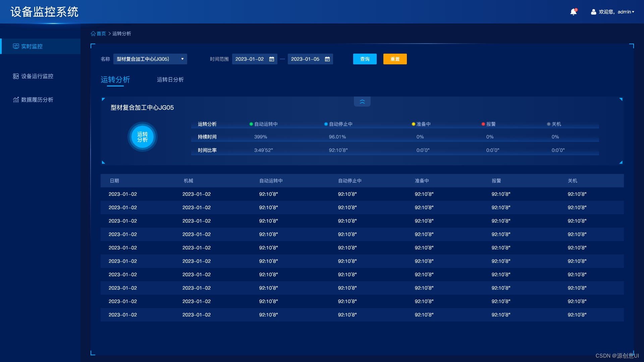Click the start date field 2023-01-02
The image size is (644, 362).
(x=250, y=59)
